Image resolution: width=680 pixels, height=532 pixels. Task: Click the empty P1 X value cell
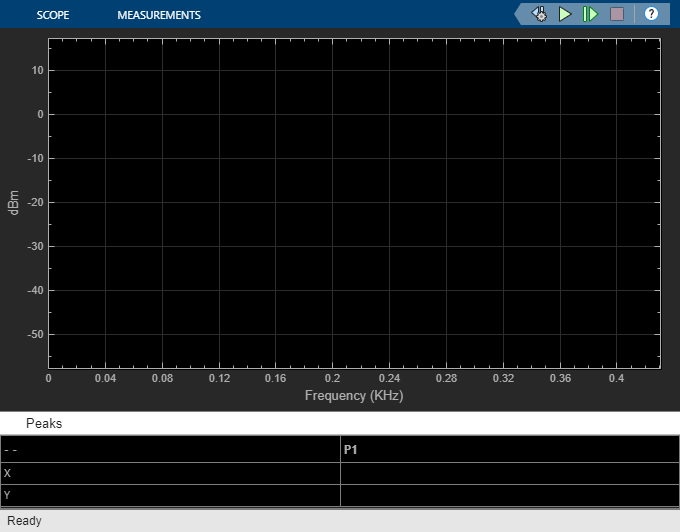(510, 473)
